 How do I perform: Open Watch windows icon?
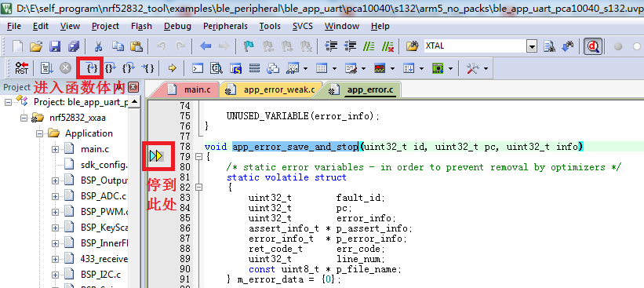[x=293, y=67]
